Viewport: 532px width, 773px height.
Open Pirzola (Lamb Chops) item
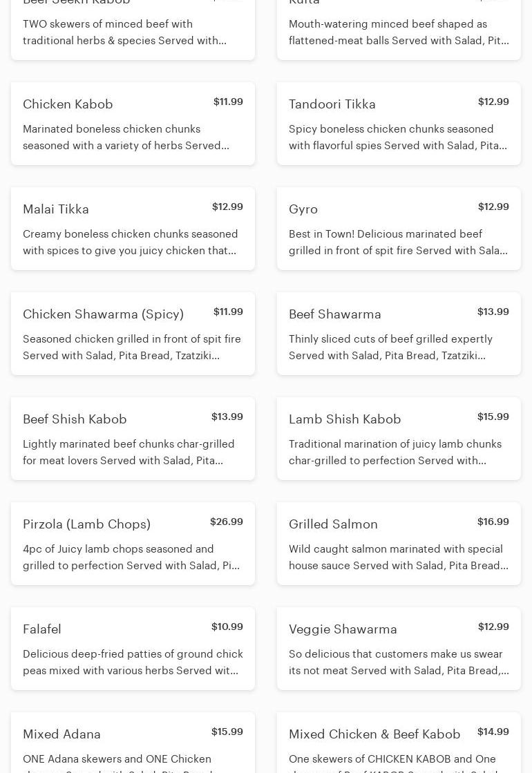point(86,524)
